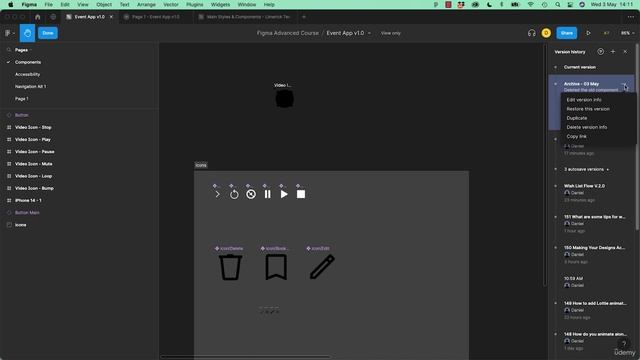Click the Share button
640x360 pixels.
pos(567,33)
